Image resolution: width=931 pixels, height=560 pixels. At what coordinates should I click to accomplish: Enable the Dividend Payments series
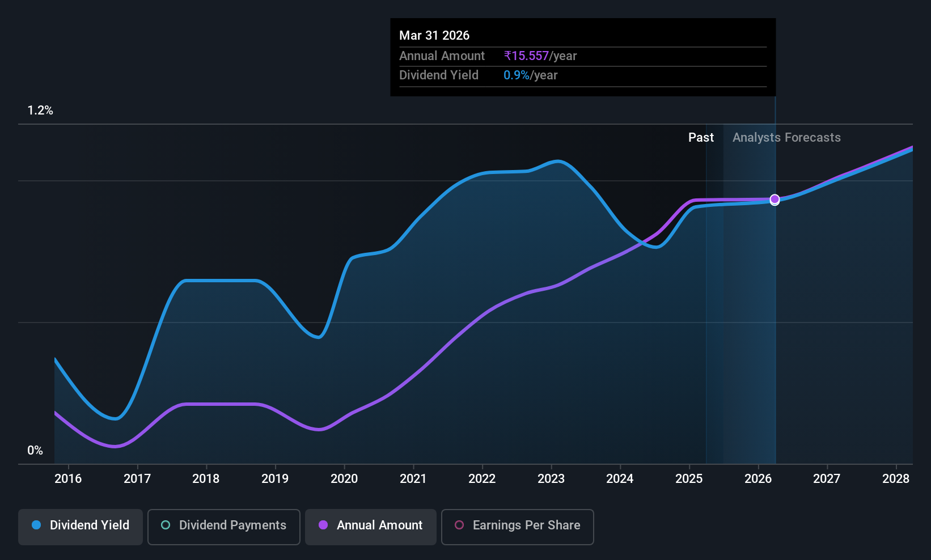tap(224, 527)
